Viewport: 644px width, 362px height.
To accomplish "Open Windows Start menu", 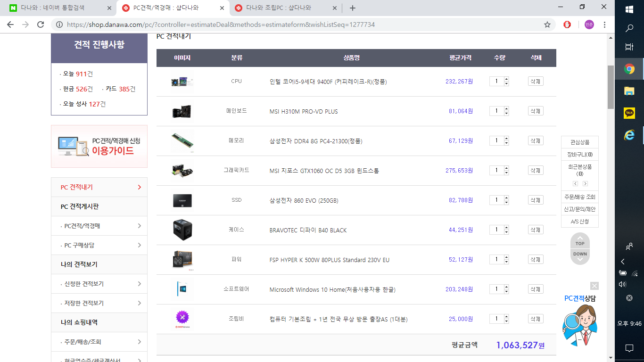I will pyautogui.click(x=629, y=9).
